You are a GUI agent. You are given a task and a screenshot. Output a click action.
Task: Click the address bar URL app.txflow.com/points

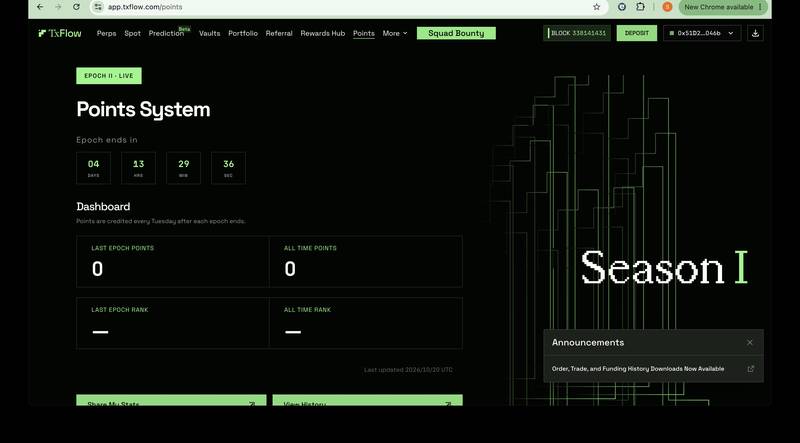(145, 7)
